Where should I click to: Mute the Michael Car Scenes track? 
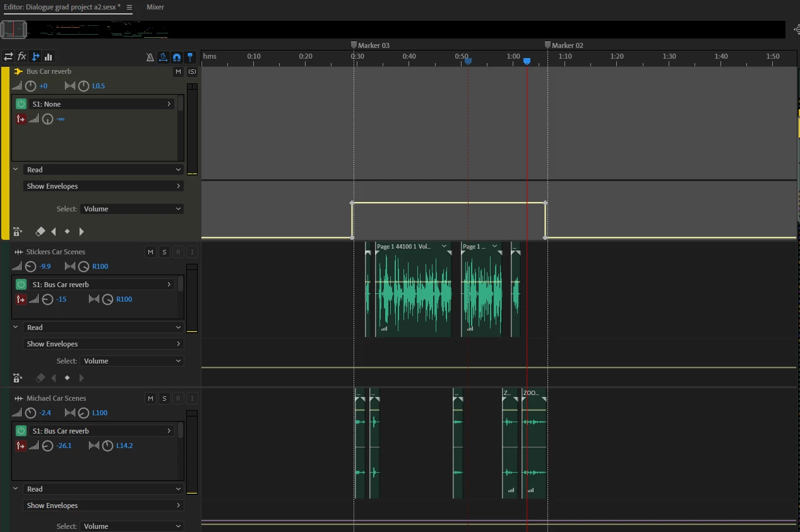coord(150,399)
